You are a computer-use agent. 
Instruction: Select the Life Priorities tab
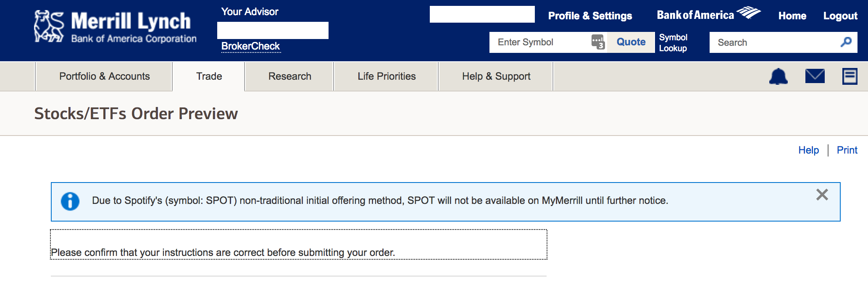pos(387,76)
